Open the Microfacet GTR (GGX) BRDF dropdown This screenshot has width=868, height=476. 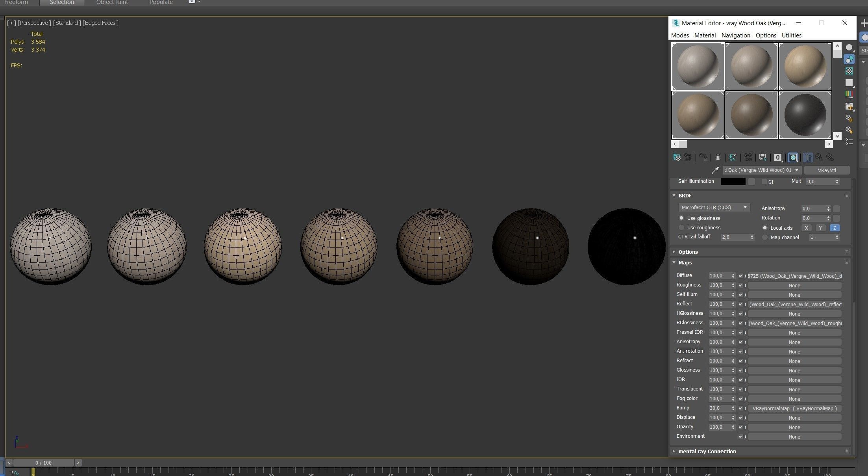714,208
